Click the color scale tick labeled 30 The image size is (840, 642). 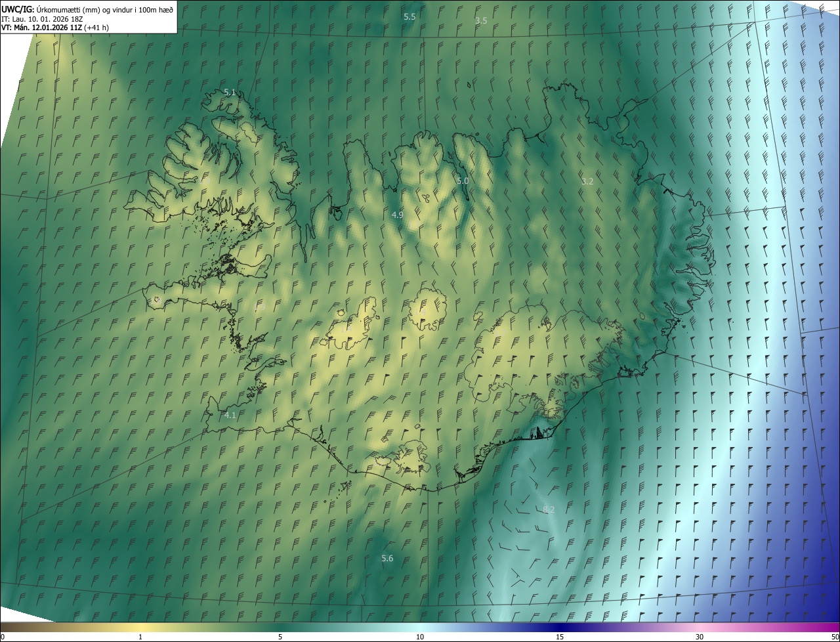pyautogui.click(x=700, y=637)
